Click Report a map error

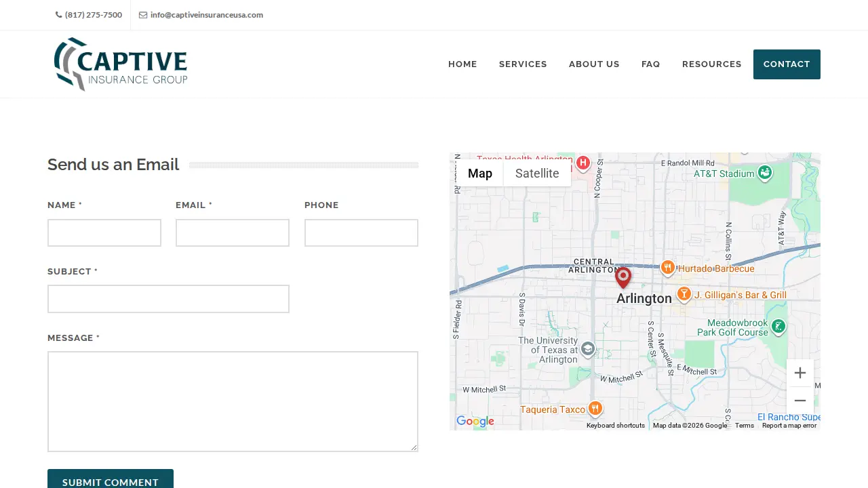point(789,426)
